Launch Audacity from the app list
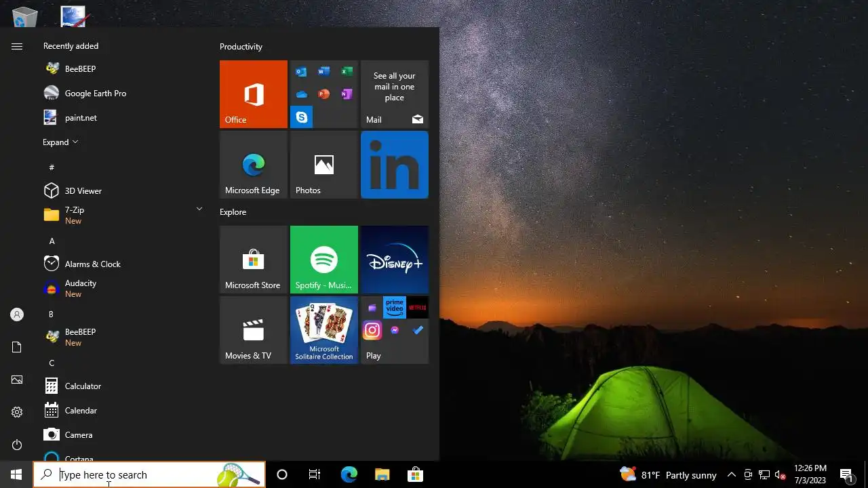This screenshot has width=868, height=488. click(x=123, y=289)
